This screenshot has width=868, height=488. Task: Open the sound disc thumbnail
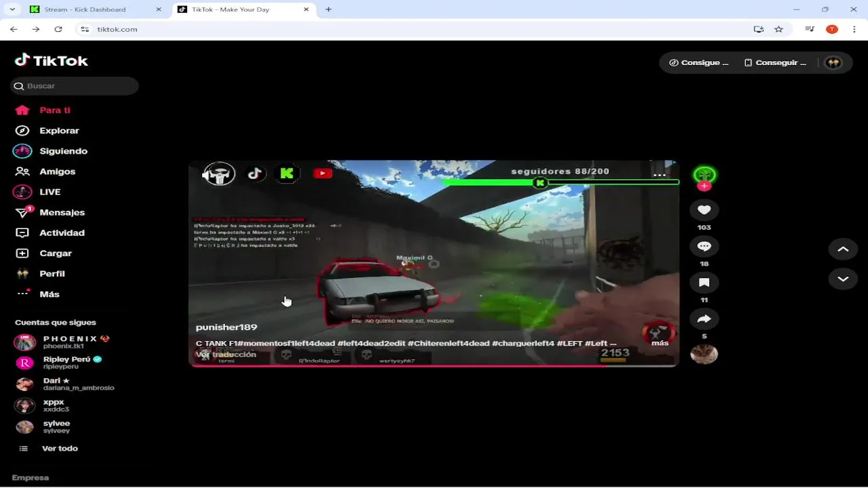(704, 354)
